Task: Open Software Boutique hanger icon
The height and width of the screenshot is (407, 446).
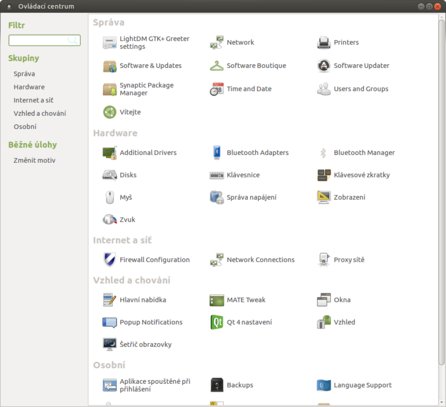Action: point(217,66)
